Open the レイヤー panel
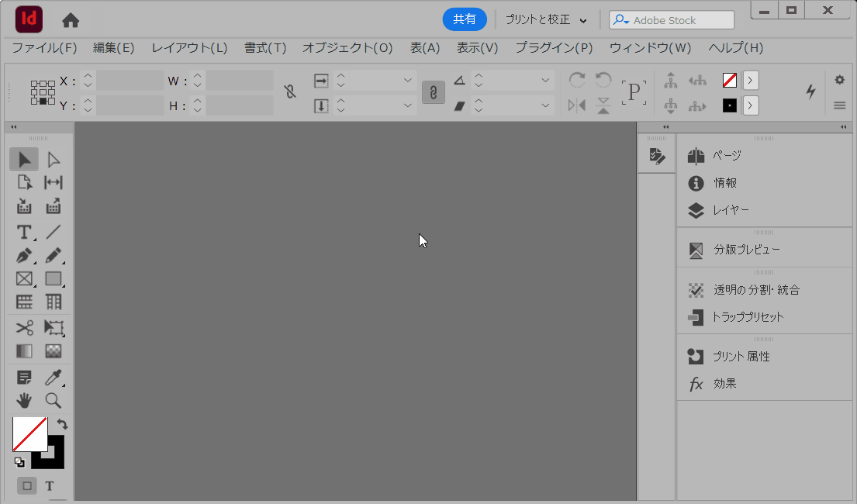Image resolution: width=857 pixels, height=504 pixels. [x=731, y=210]
